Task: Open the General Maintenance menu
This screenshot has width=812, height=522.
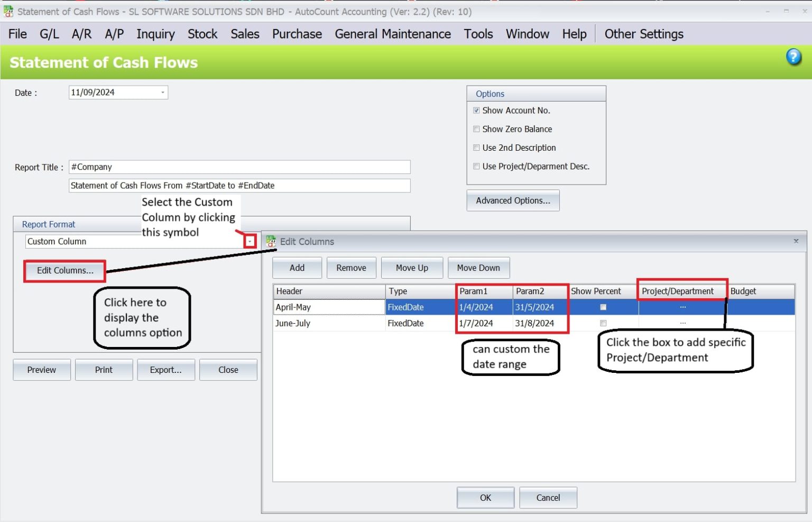Action: click(x=393, y=34)
